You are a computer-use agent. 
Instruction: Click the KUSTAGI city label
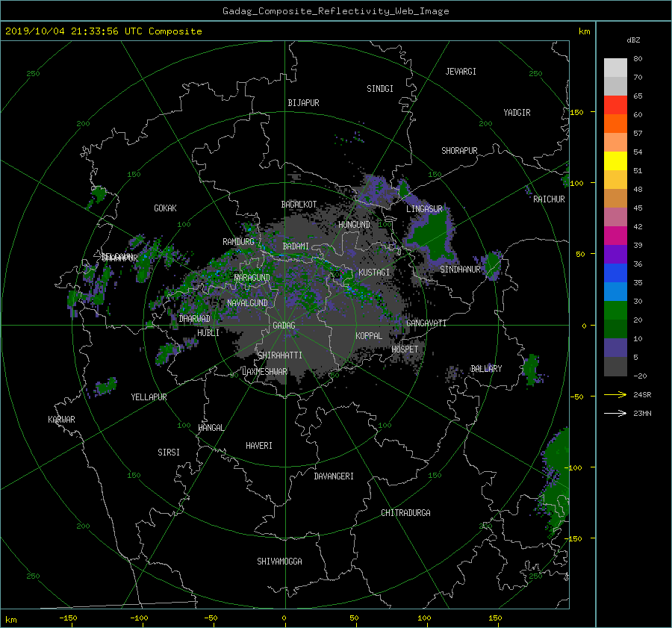click(x=374, y=273)
